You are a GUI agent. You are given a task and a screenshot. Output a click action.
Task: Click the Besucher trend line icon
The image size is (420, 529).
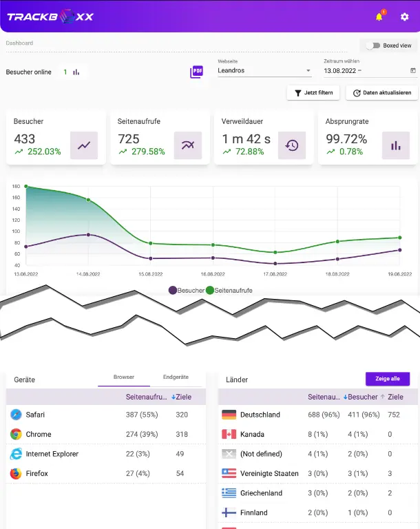pos(84,145)
